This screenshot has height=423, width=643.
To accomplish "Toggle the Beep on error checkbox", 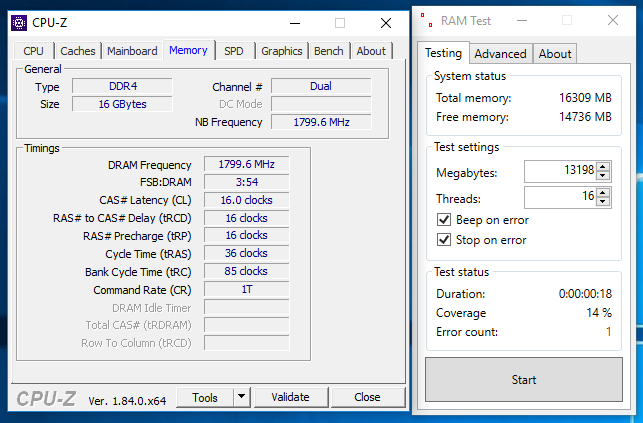I will 444,220.
